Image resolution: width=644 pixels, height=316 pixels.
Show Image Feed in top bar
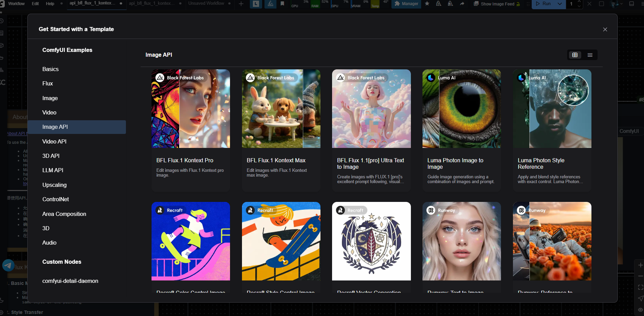click(x=497, y=4)
